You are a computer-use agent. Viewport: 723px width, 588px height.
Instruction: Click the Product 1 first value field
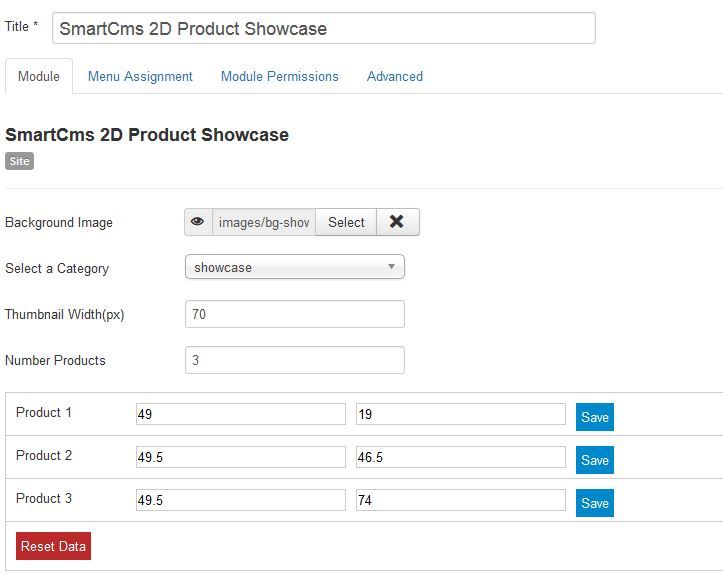point(241,414)
